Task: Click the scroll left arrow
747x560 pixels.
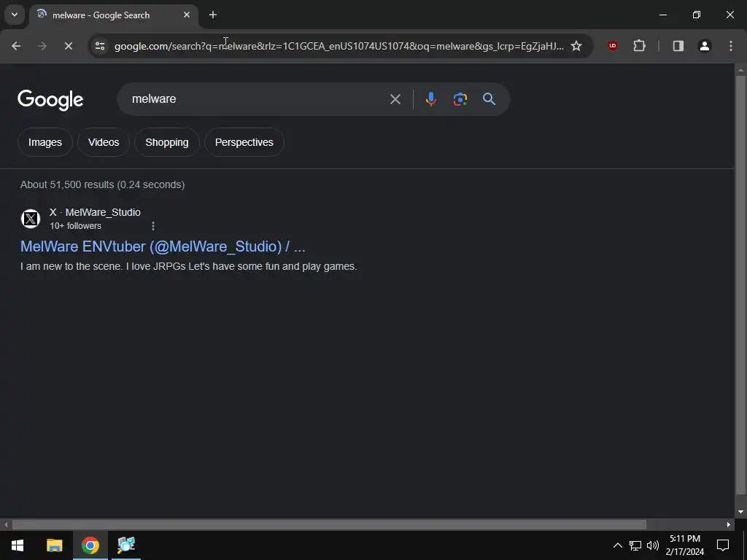Action: [6, 525]
